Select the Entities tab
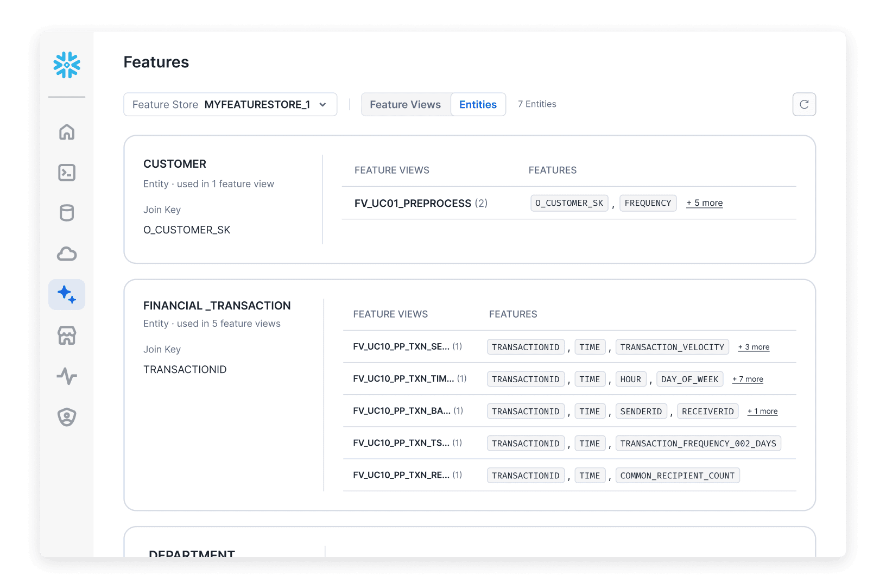886x588 pixels. click(478, 104)
